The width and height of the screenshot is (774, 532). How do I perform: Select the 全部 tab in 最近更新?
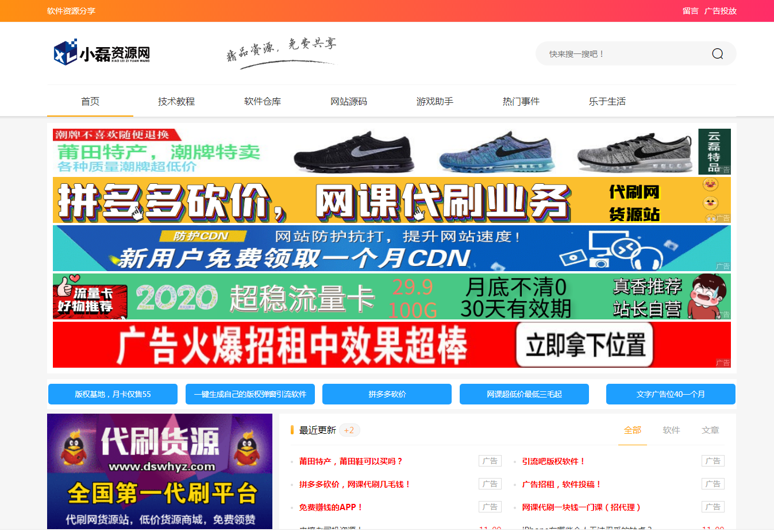tap(632, 430)
